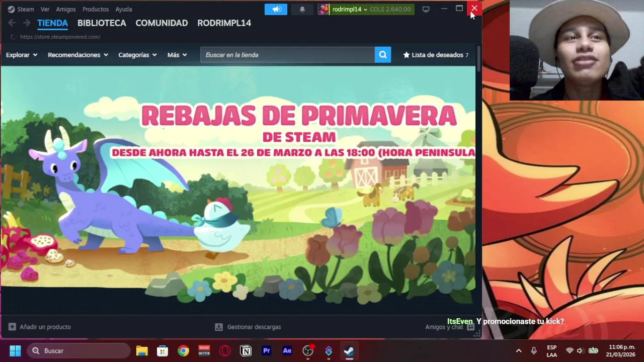
Task: Go forward with the Steam forward arrow
Action: pos(27,23)
